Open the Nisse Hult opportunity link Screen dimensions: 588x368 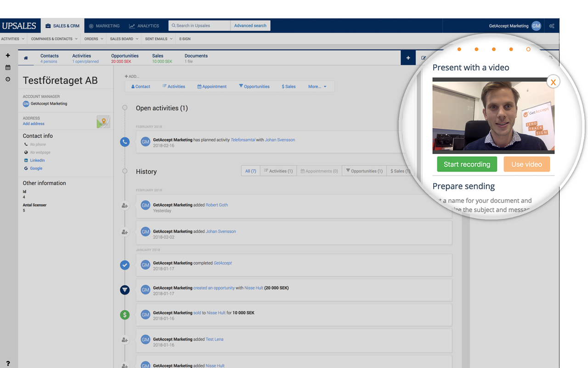[x=254, y=288]
